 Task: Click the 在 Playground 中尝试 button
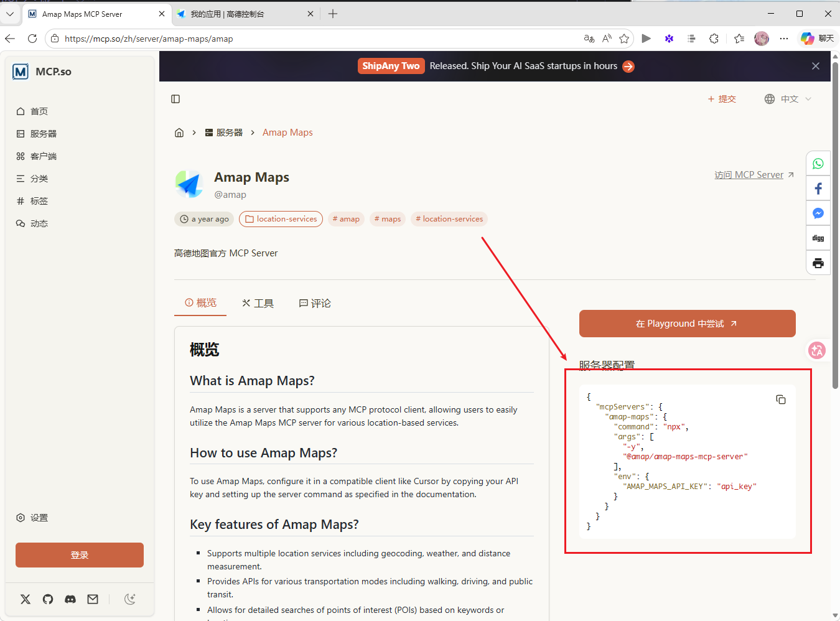click(x=687, y=324)
